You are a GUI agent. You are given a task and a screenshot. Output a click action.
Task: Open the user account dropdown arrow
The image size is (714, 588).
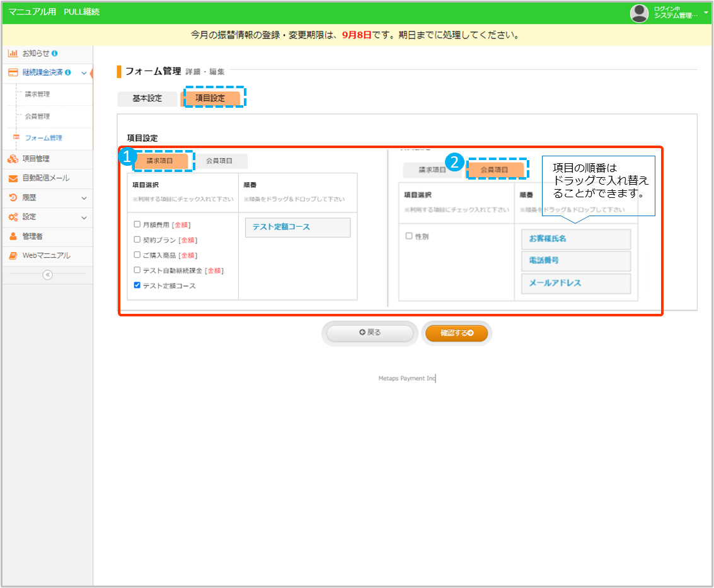(706, 13)
